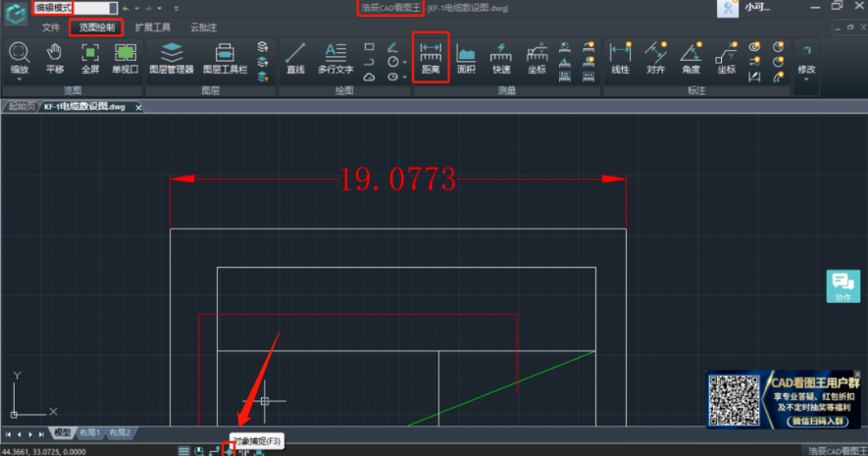The width and height of the screenshot is (868, 456).
Task: Toggle grid display in status bar
Action: (x=183, y=451)
